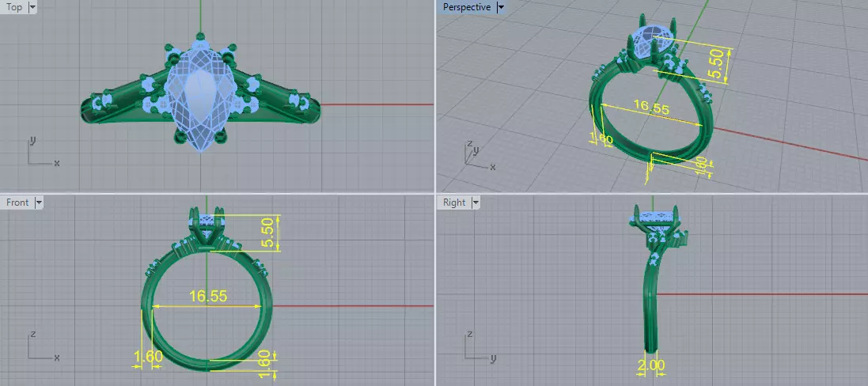Activate the Perspective viewport title label
Image resolution: width=868 pixels, height=386 pixels.
coord(466,7)
